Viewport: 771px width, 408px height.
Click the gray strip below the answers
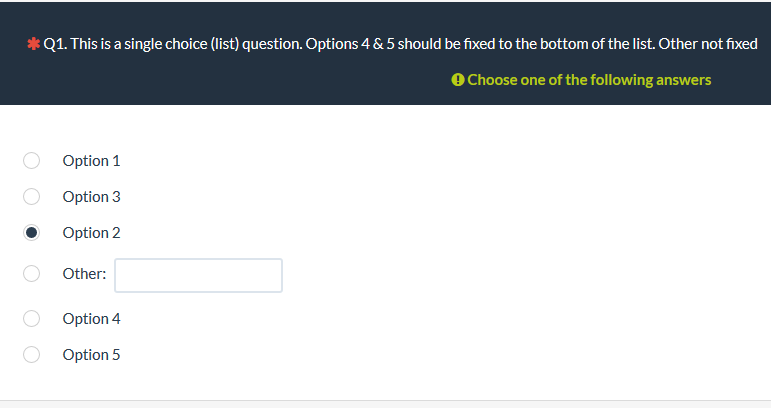pyautogui.click(x=385, y=404)
